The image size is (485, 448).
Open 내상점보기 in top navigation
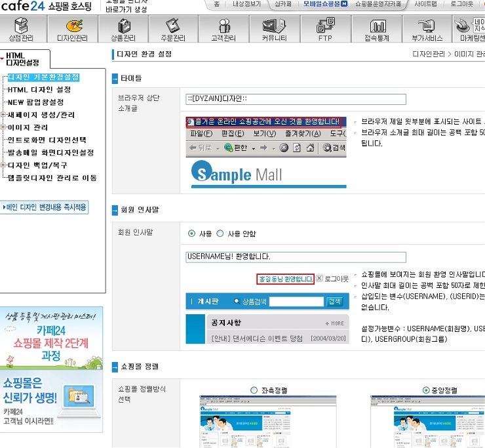pos(246,4)
